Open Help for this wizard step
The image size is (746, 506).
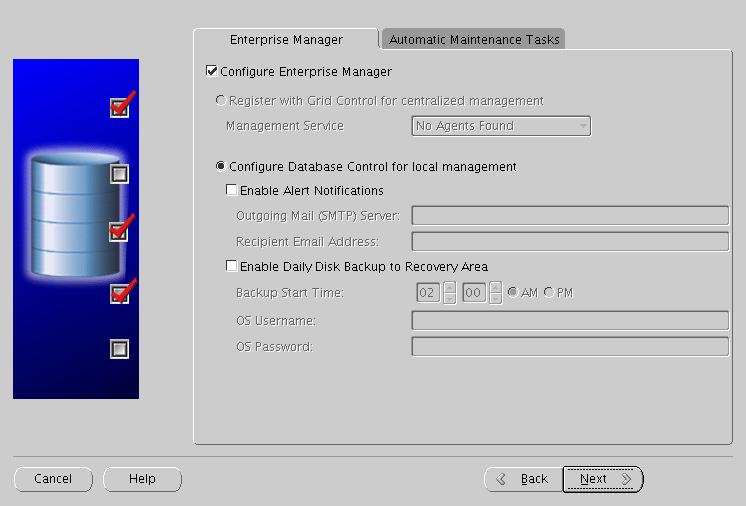tap(142, 479)
